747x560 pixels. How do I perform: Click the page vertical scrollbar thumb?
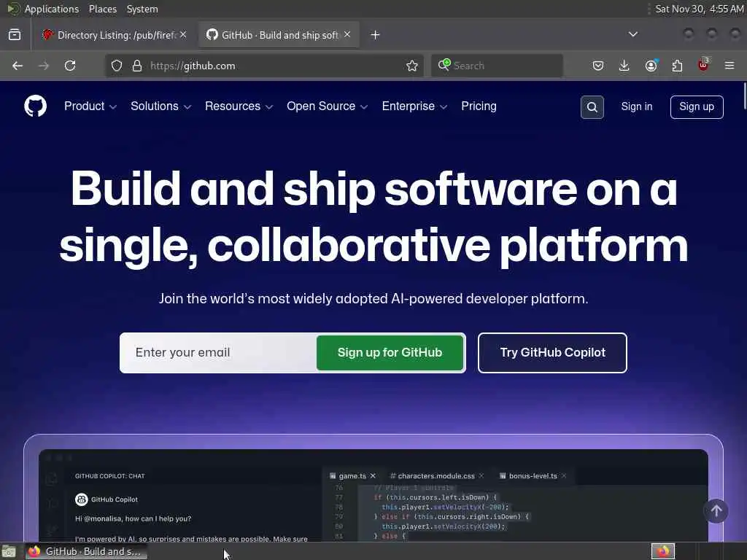pyautogui.click(x=744, y=96)
